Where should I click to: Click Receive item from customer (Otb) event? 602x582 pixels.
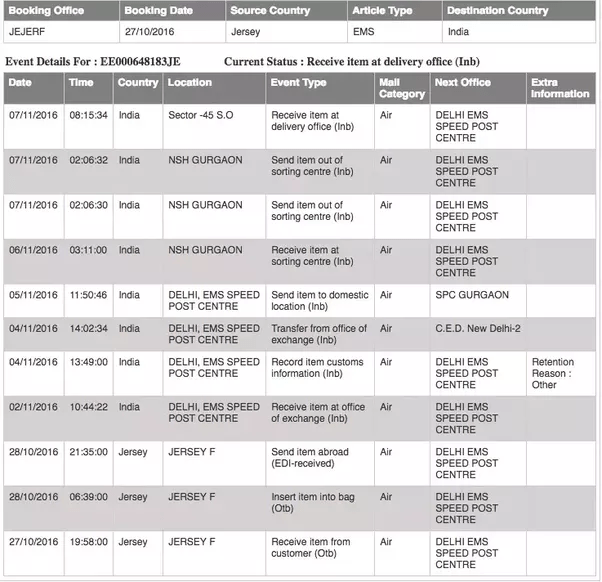[x=320, y=553]
